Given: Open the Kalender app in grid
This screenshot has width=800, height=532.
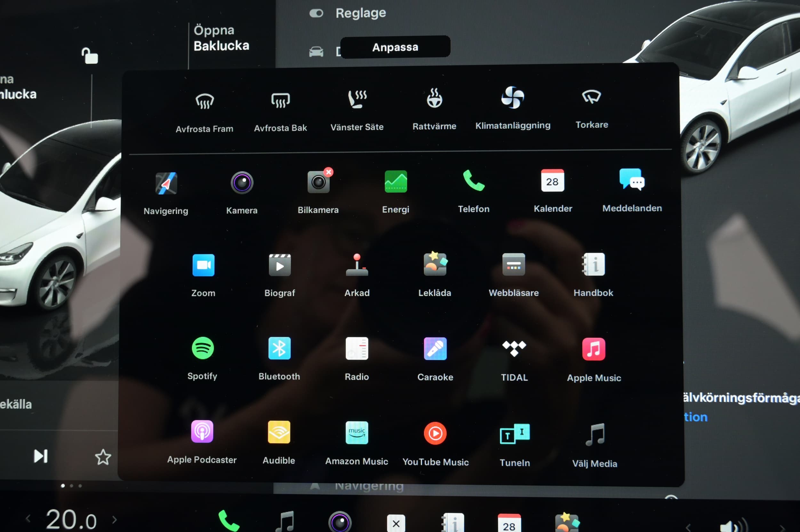Looking at the screenshot, I should [x=553, y=191].
